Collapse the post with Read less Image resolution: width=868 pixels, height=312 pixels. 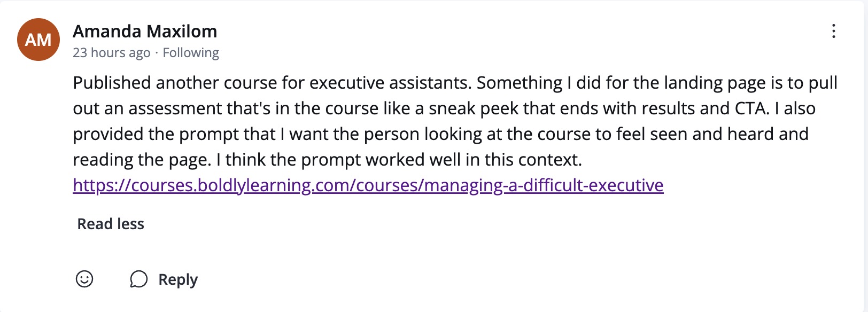(111, 224)
